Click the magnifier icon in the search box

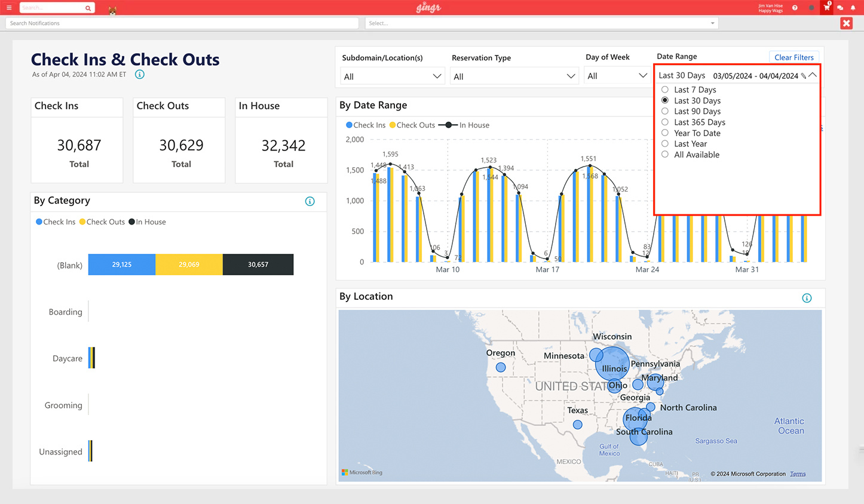pyautogui.click(x=88, y=8)
